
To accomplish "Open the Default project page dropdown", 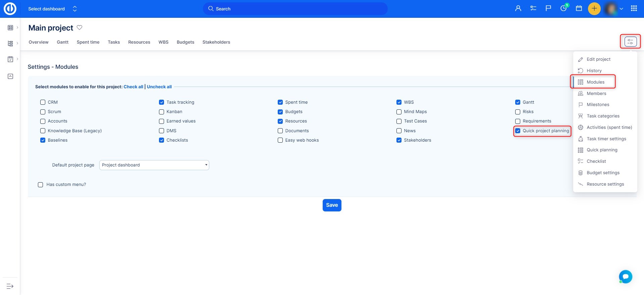I will click(x=154, y=165).
